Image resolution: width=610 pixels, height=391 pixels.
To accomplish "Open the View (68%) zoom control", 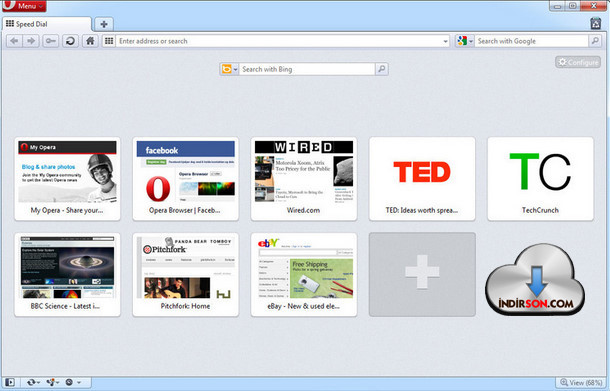I will 581,382.
